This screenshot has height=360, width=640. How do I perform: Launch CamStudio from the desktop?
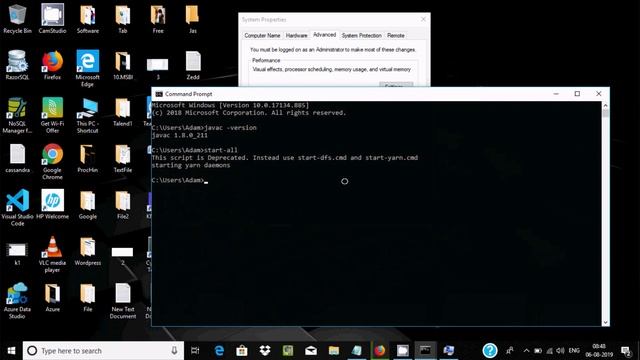(52, 19)
